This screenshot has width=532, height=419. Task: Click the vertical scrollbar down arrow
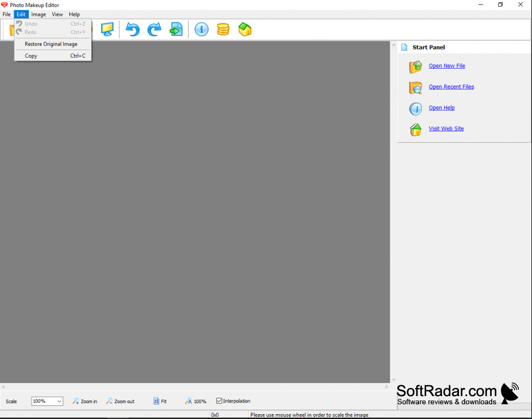pyautogui.click(x=394, y=380)
